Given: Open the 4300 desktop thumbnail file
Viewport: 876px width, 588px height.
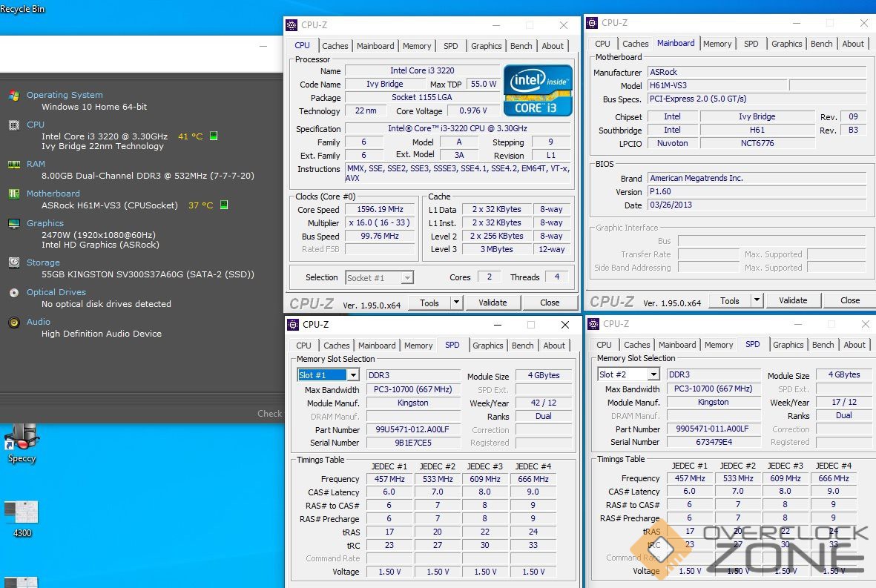Looking at the screenshot, I should (x=22, y=513).
